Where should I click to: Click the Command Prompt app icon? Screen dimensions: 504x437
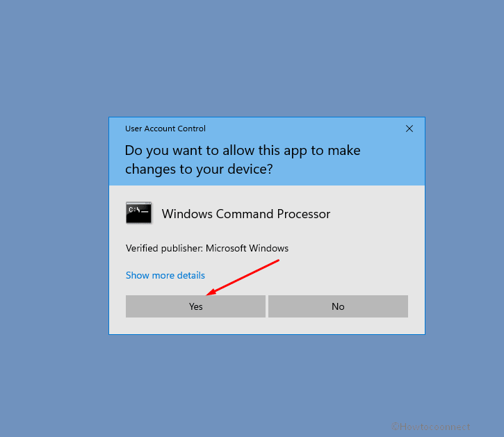tap(139, 213)
